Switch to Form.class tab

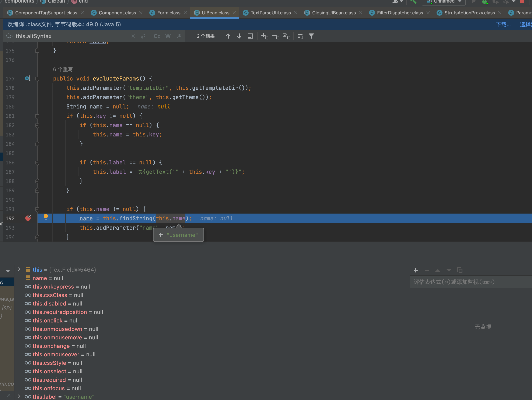point(169,13)
